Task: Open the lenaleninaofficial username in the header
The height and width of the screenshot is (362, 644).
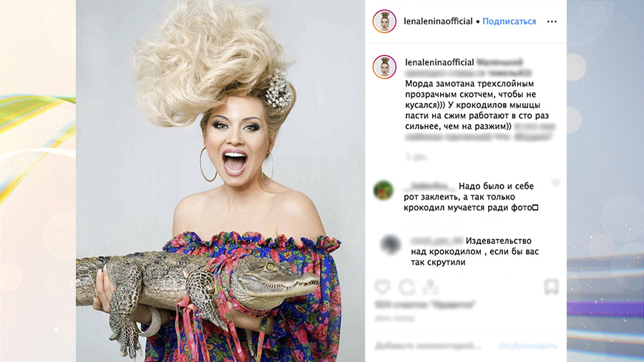Action: click(438, 21)
